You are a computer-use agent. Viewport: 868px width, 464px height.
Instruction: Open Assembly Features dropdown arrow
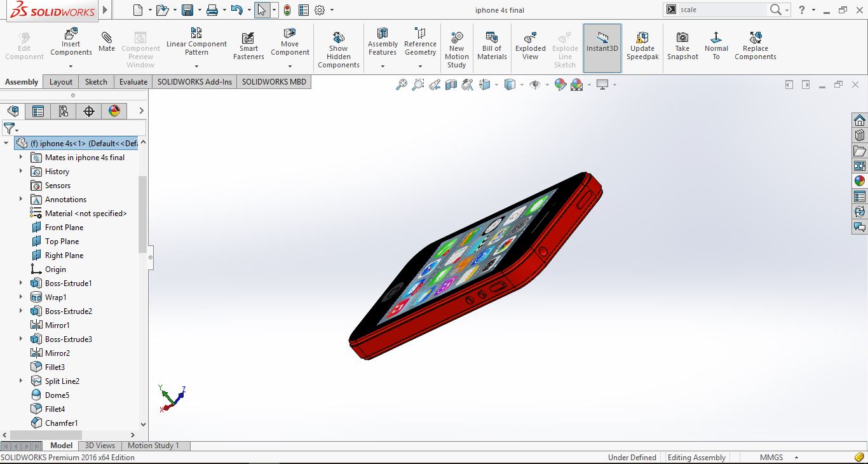click(x=383, y=66)
